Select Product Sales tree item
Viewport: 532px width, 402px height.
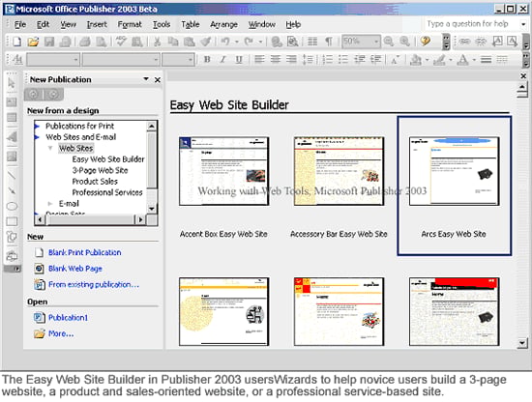pyautogui.click(x=95, y=182)
